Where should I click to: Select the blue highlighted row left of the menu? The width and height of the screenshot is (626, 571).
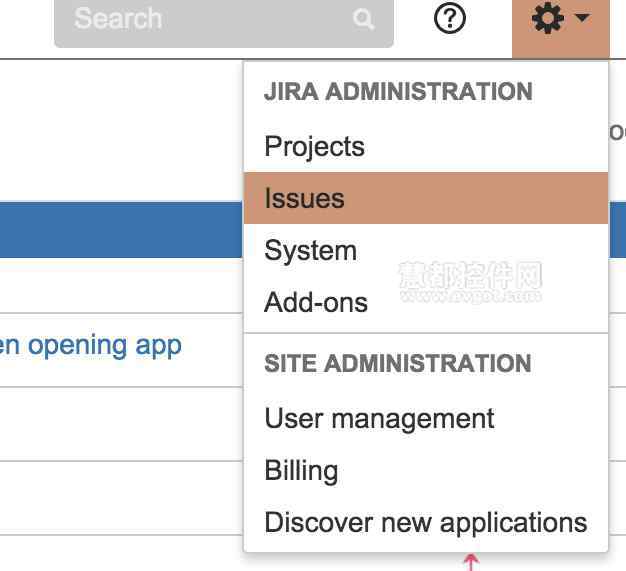click(x=121, y=230)
